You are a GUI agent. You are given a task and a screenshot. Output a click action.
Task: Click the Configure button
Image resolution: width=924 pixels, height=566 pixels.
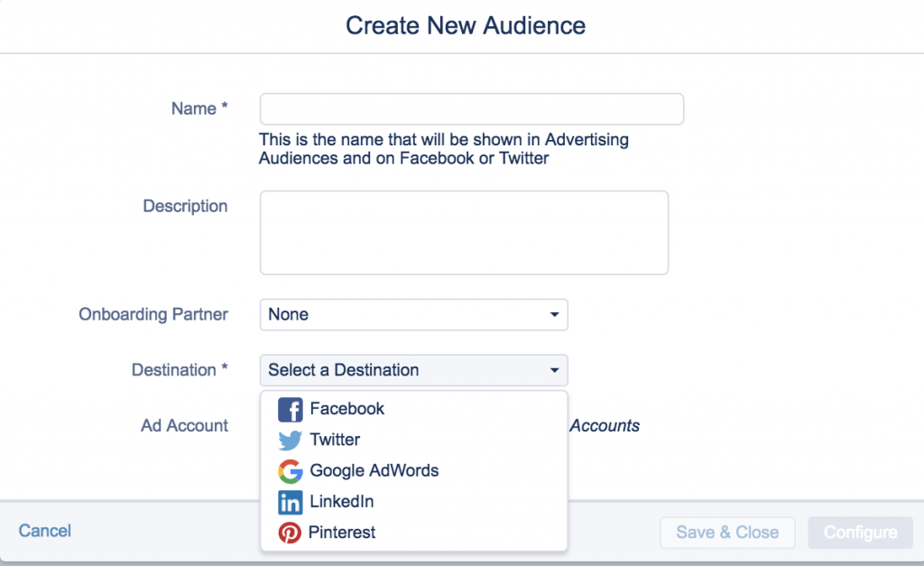860,533
